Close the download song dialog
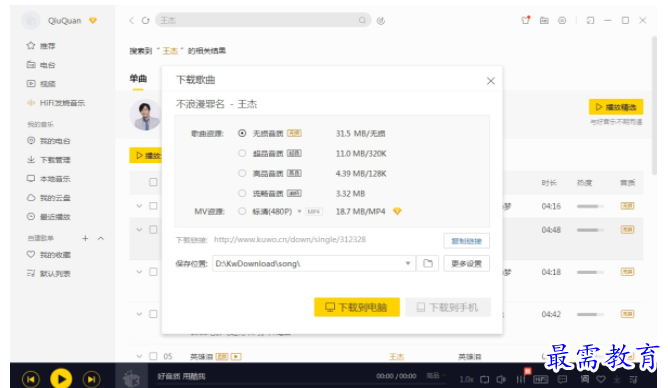This screenshot has height=388, width=668. 491,81
